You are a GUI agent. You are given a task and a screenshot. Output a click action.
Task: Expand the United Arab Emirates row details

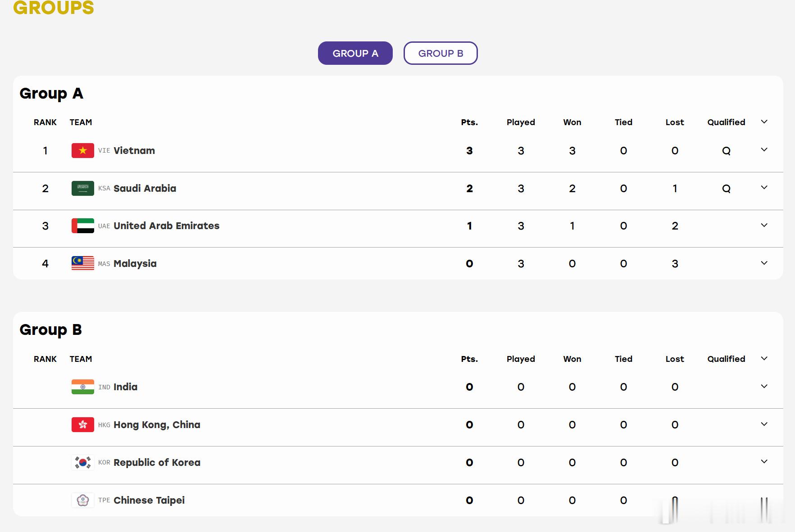point(764,225)
